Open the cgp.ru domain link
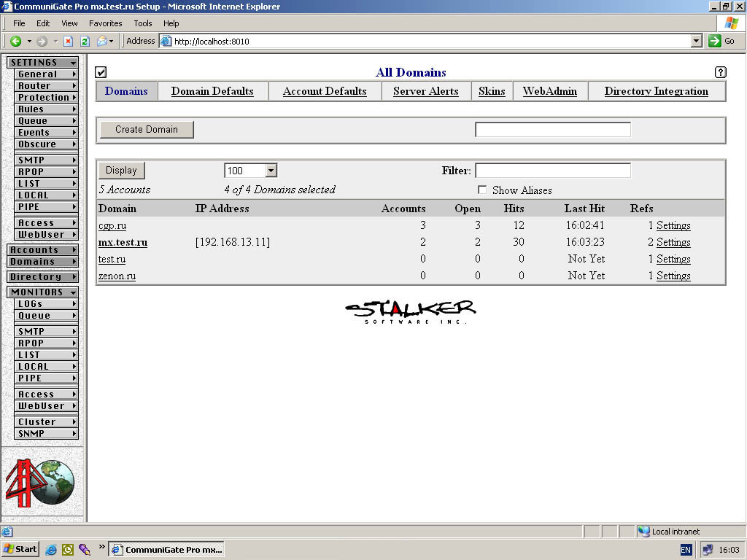 click(112, 225)
